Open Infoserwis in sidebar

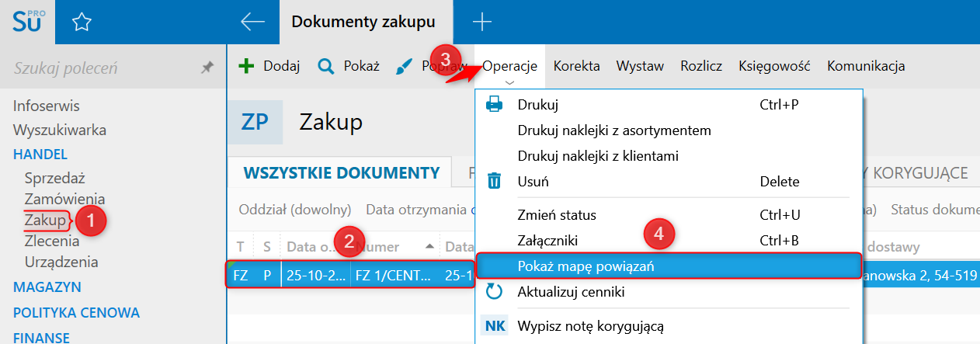[46, 106]
